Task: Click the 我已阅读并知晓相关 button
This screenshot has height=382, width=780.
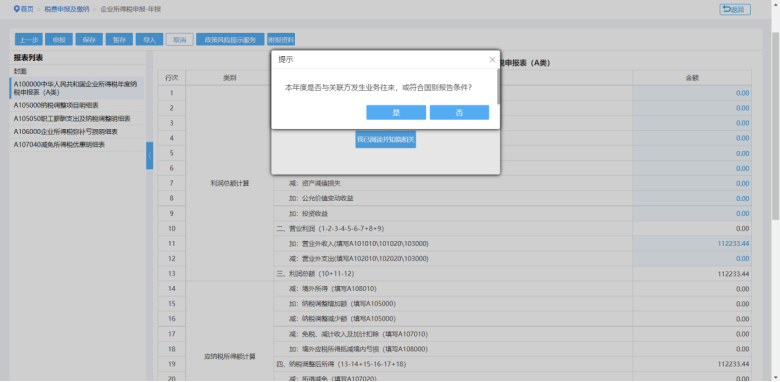Action: (x=386, y=140)
